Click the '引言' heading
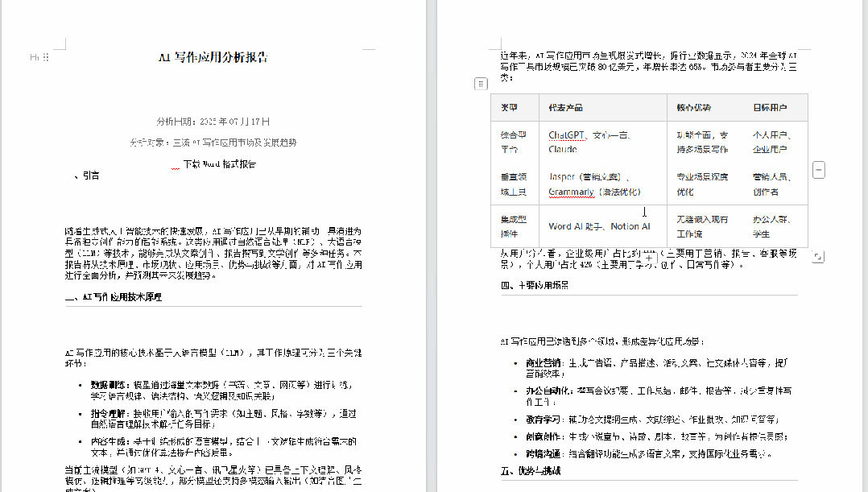The height and width of the screenshot is (492, 868). click(91, 176)
